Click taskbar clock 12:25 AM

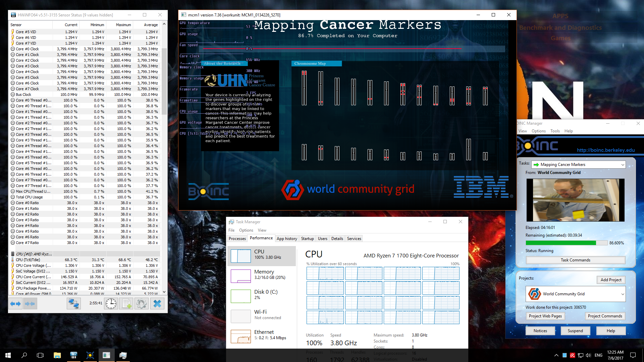point(615,355)
